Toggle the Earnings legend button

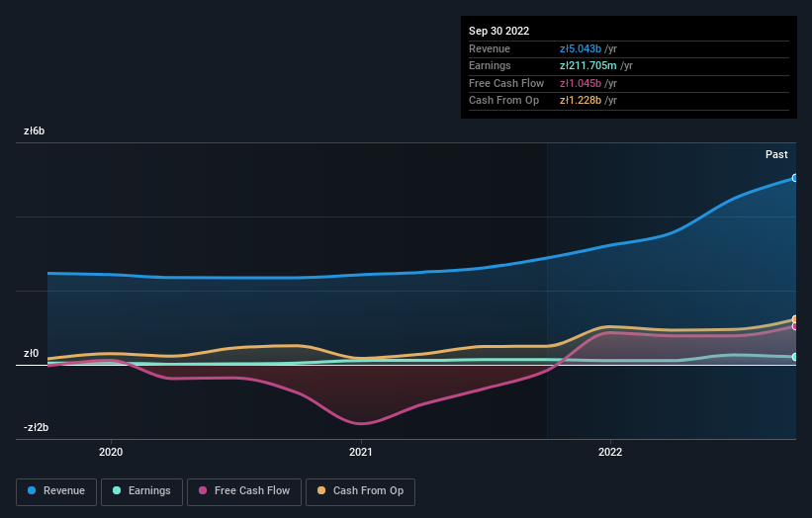pyautogui.click(x=141, y=491)
